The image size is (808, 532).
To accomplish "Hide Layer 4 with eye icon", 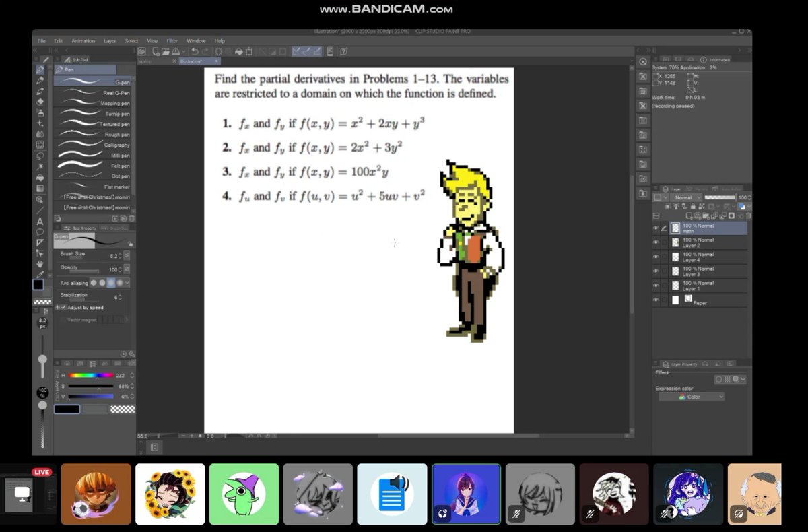I will point(656,257).
